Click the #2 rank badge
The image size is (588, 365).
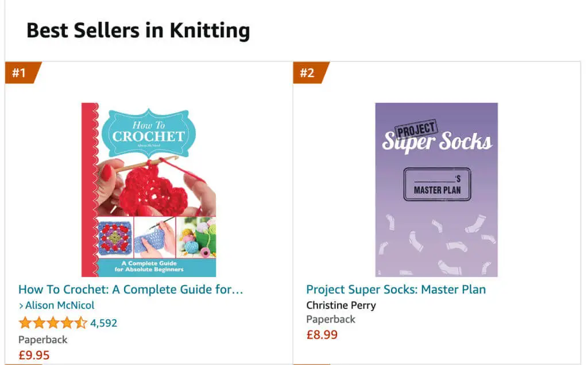[x=309, y=73]
